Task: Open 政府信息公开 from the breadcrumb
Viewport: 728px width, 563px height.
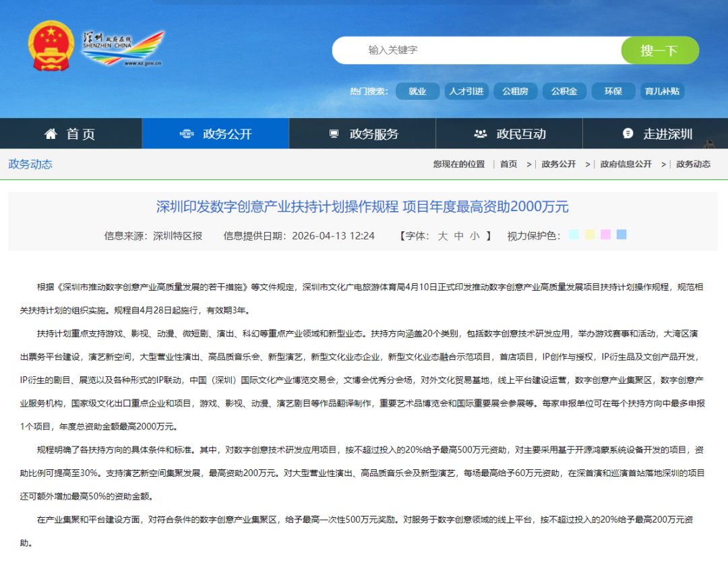Action: click(x=626, y=164)
